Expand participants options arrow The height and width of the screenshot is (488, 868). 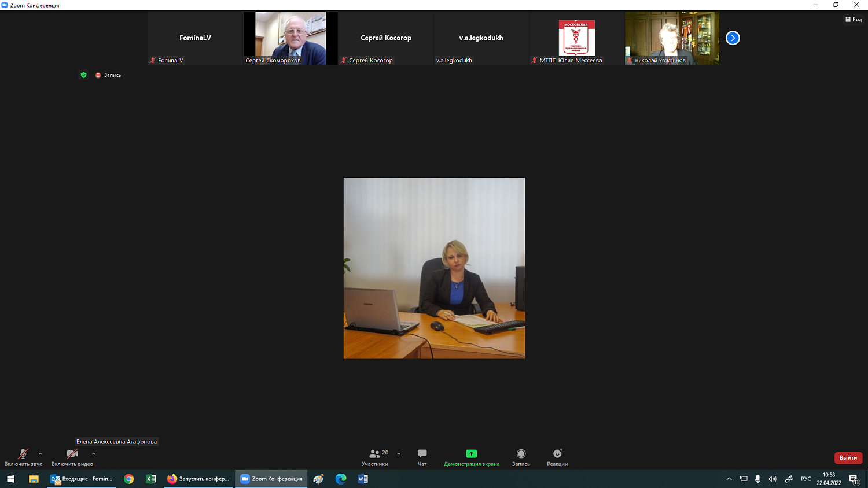[x=399, y=454]
